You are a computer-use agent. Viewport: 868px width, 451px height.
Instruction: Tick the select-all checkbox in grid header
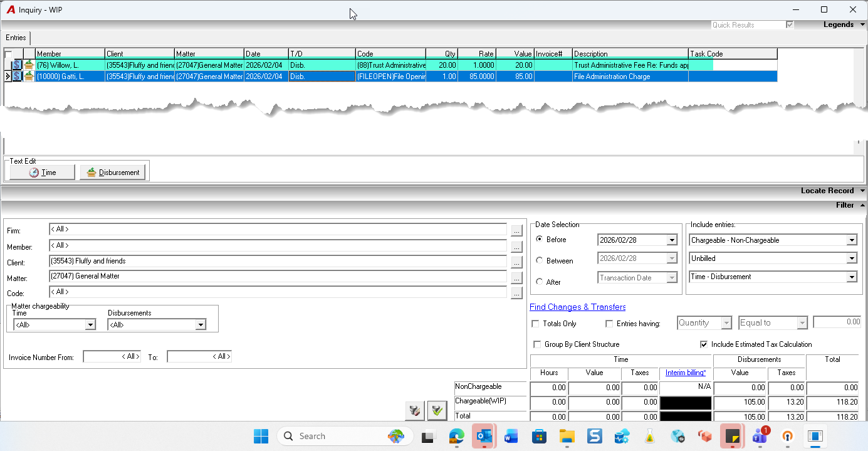[8, 54]
